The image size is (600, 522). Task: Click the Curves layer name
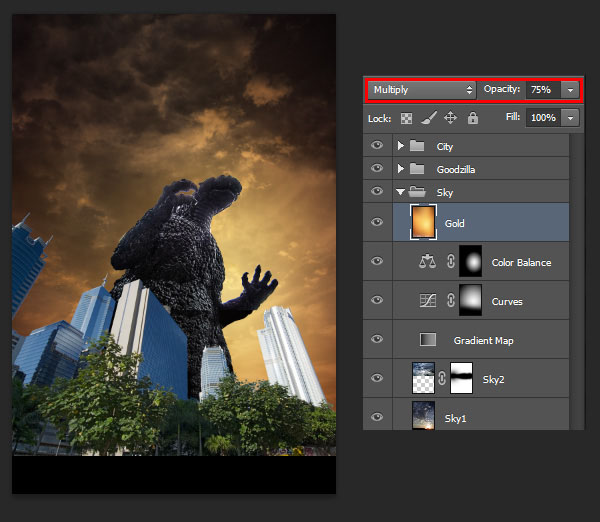pos(507,302)
